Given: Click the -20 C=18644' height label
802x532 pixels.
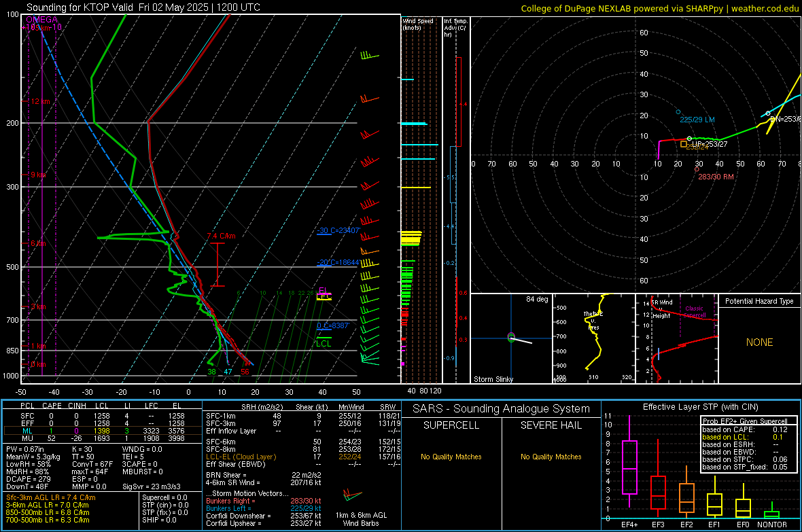Looking at the screenshot, I should [x=338, y=262].
